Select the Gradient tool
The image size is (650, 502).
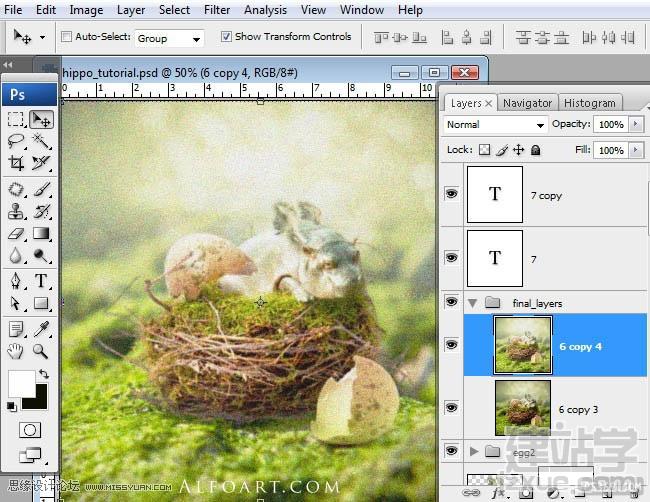[x=41, y=234]
